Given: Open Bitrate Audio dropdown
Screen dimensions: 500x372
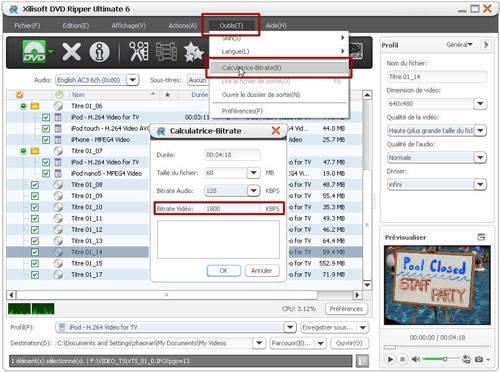Looking at the screenshot, I should (254, 191).
